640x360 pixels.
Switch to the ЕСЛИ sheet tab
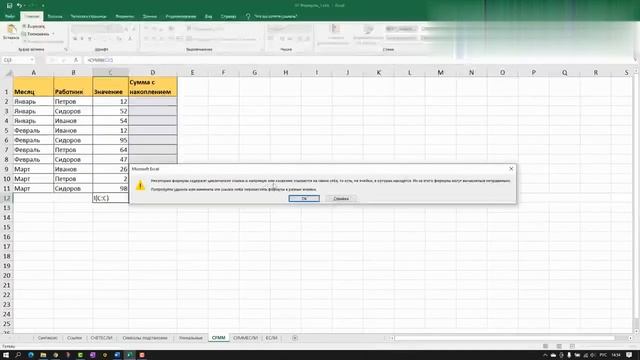tap(271, 338)
